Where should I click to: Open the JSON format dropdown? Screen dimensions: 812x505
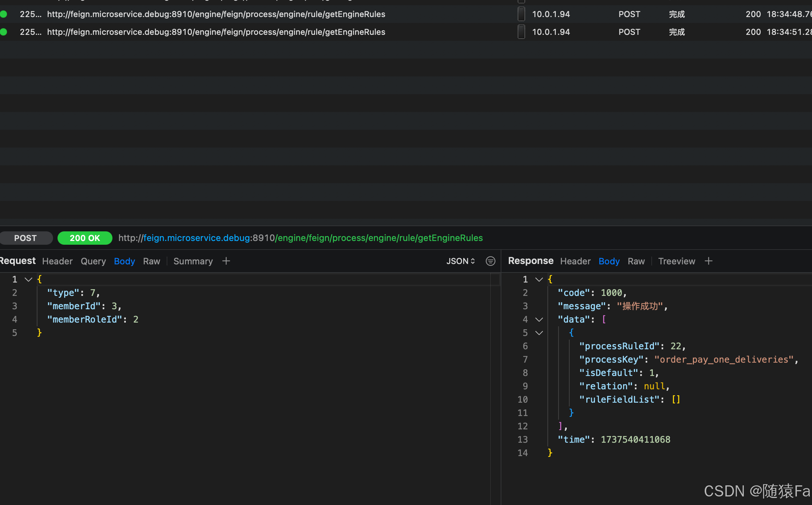460,261
